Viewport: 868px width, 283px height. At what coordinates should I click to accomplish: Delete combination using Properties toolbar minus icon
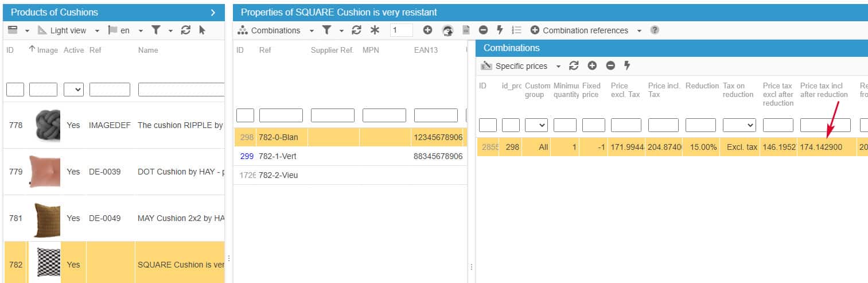[483, 30]
